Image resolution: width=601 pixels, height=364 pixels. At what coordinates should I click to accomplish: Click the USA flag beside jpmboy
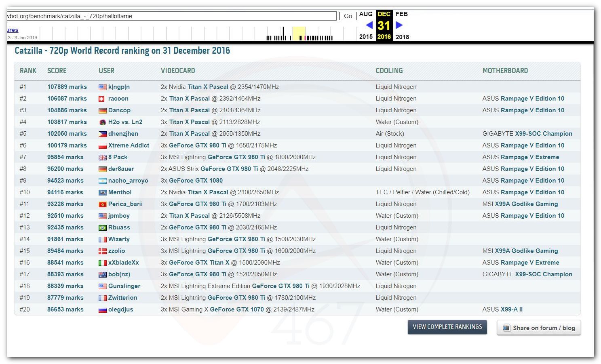[x=102, y=216]
